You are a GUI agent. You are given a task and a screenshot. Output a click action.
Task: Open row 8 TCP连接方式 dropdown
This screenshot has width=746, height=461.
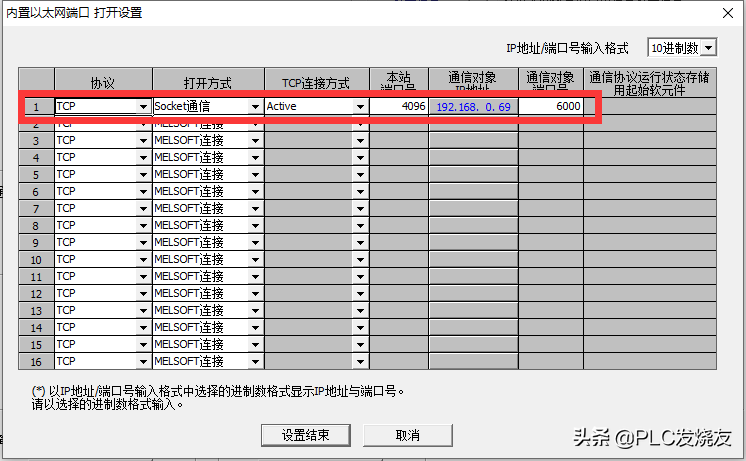360,225
